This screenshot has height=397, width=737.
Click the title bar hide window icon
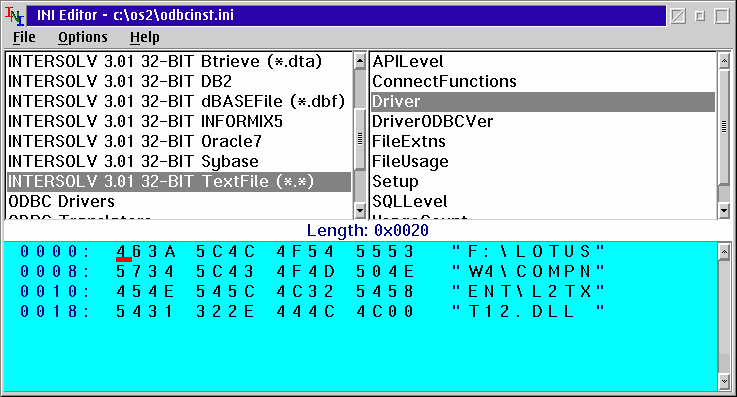click(x=678, y=16)
